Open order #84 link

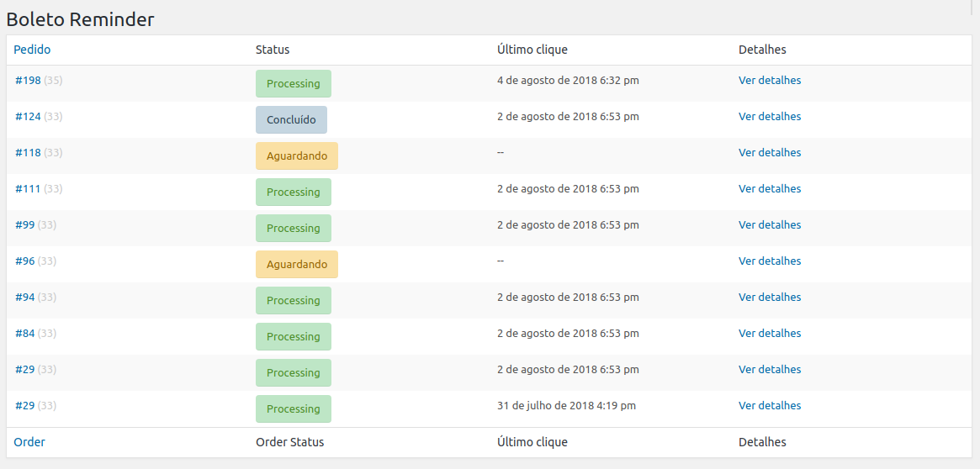[24, 334]
